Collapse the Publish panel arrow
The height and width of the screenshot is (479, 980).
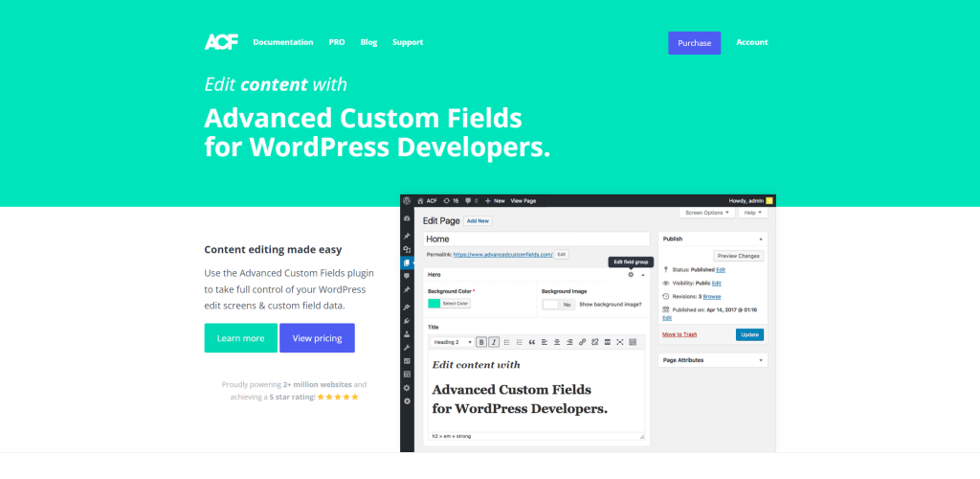(761, 239)
